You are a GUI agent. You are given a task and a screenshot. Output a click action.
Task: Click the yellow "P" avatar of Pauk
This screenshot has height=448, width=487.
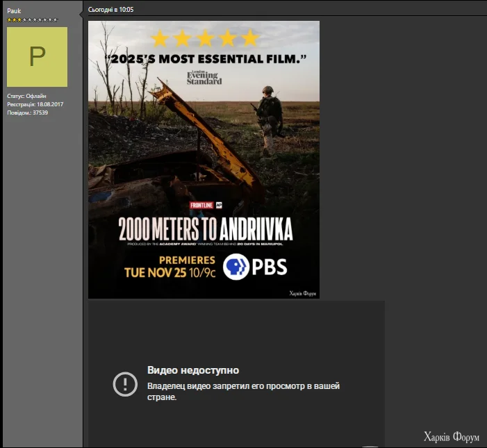click(37, 57)
